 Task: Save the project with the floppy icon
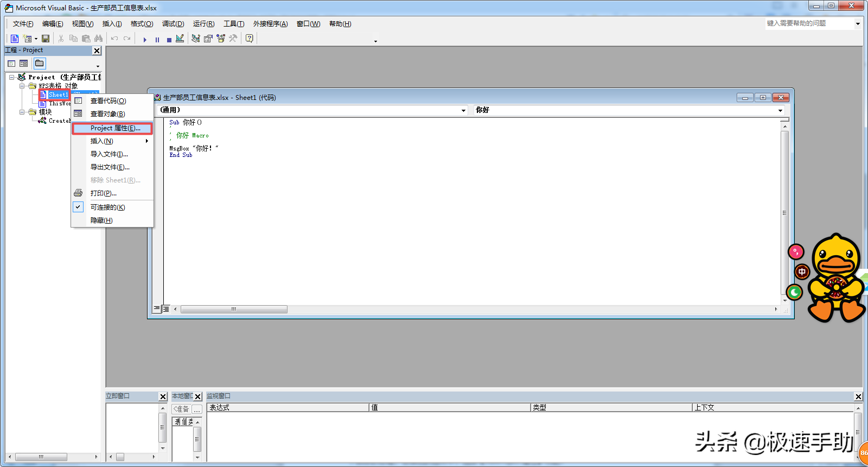tap(46, 39)
